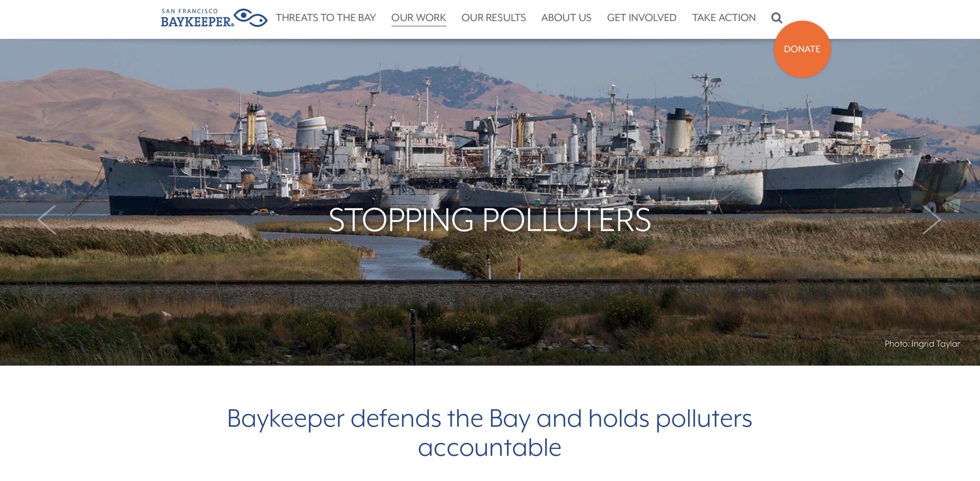This screenshot has width=980, height=481.
Task: Expand the Get Involved menu
Action: click(x=642, y=18)
